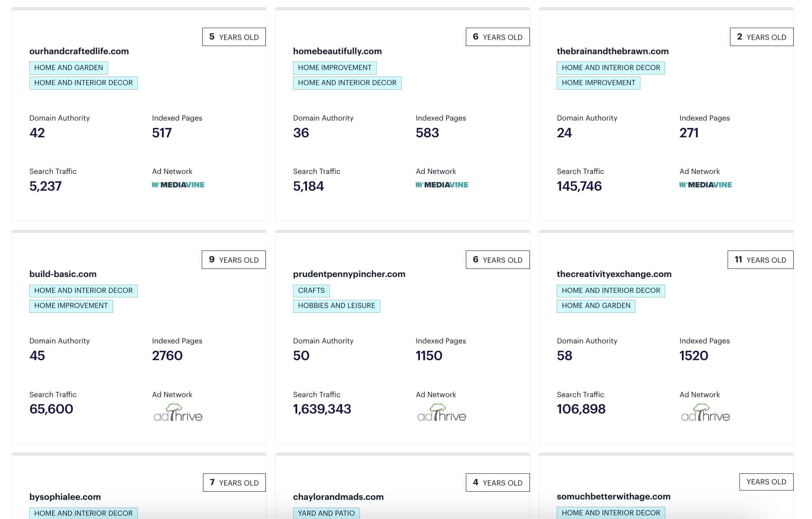The width and height of the screenshot is (812, 519).
Task: Click domain authority value 45
Action: pyautogui.click(x=37, y=356)
